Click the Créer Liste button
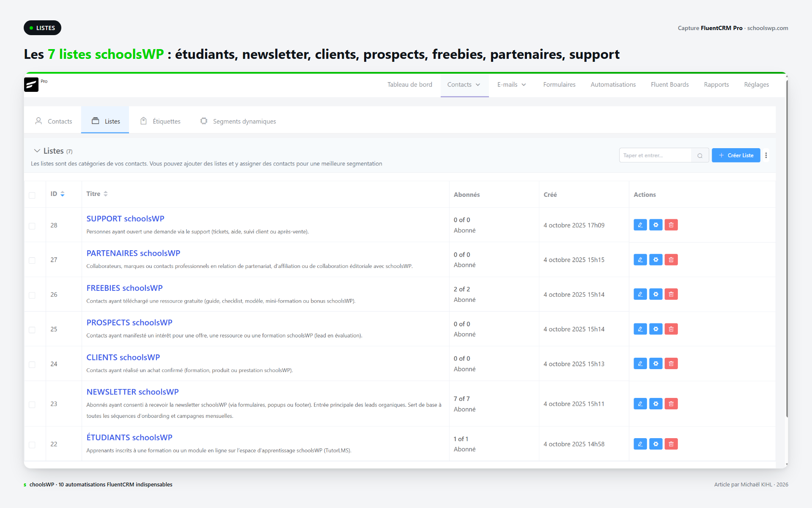 (x=736, y=155)
